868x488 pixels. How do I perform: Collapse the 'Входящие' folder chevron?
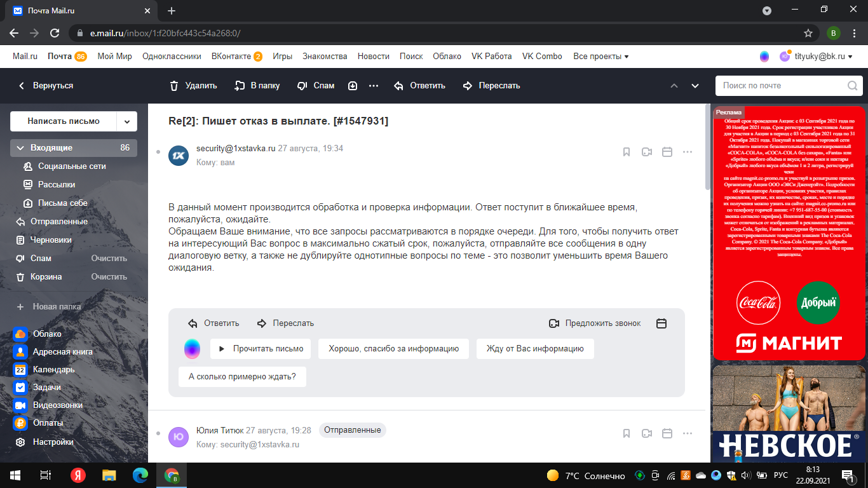(20, 148)
